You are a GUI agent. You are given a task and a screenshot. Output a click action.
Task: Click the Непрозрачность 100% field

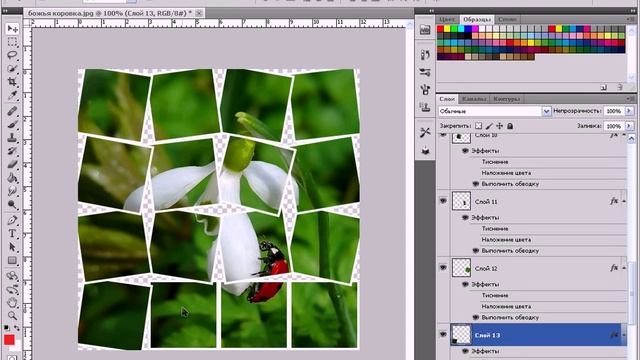pos(614,111)
